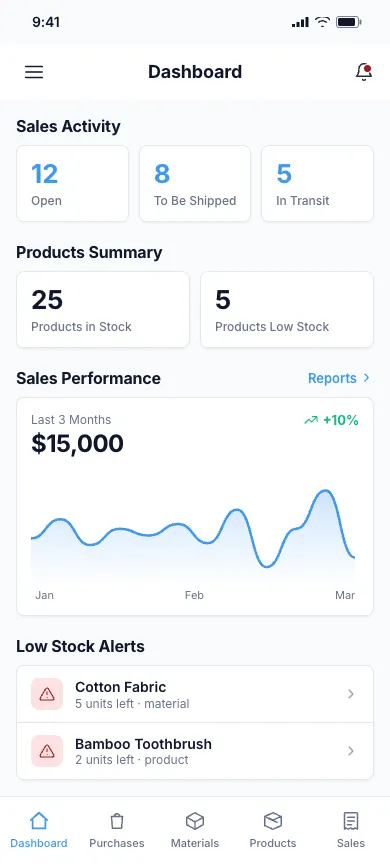Click the Sales Activity heading

68,126
